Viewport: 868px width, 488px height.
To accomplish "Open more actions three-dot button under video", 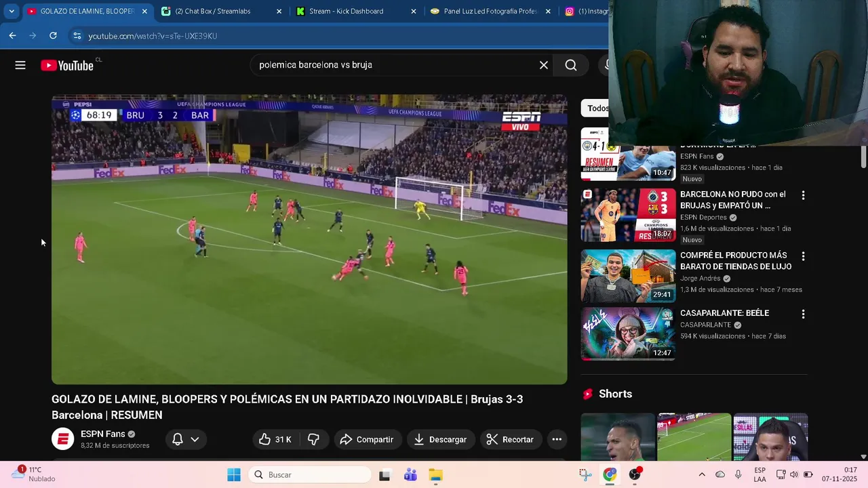I will point(557,439).
